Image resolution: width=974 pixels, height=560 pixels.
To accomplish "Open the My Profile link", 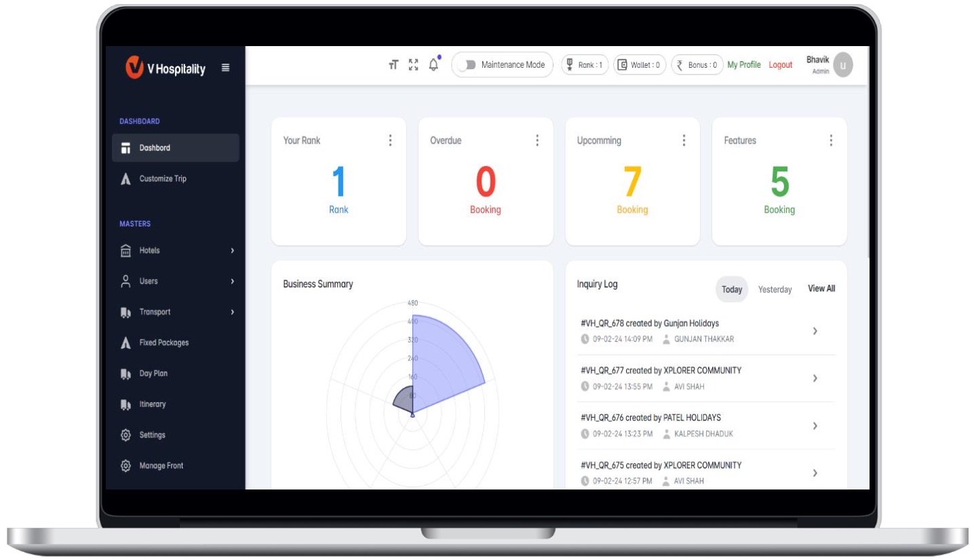I will tap(743, 65).
